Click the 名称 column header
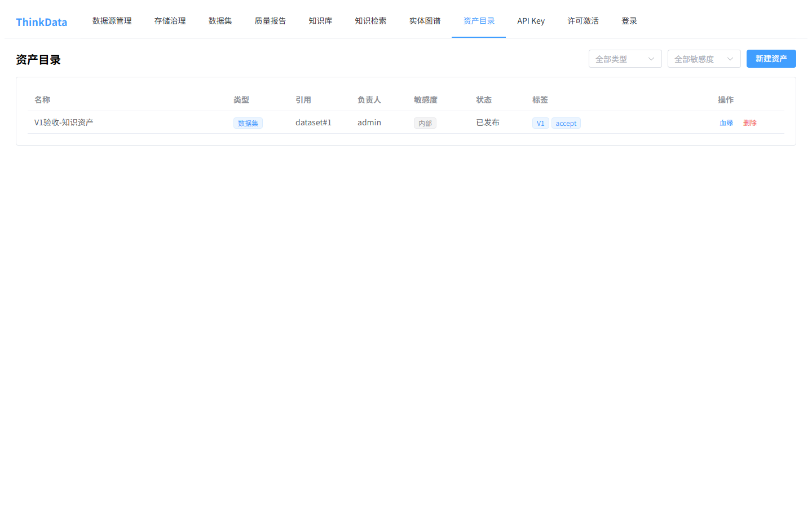 point(42,100)
